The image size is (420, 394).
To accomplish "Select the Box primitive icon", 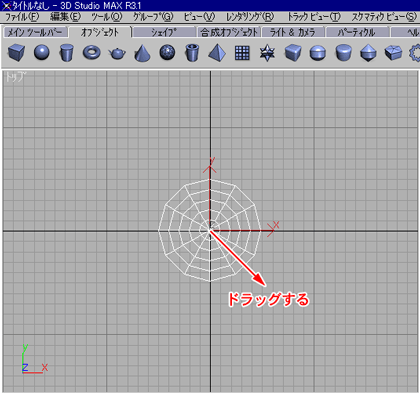I will coord(16,53).
